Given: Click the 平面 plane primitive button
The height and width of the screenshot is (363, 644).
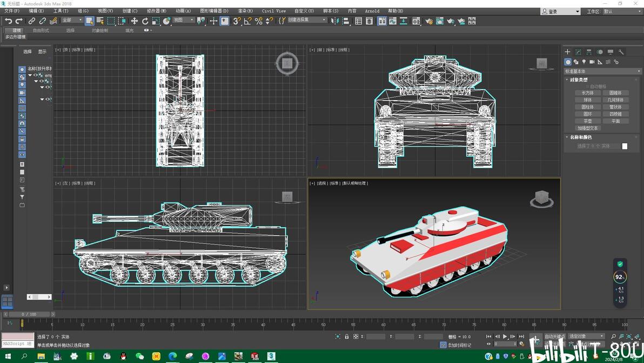Looking at the screenshot, I should click(615, 121).
